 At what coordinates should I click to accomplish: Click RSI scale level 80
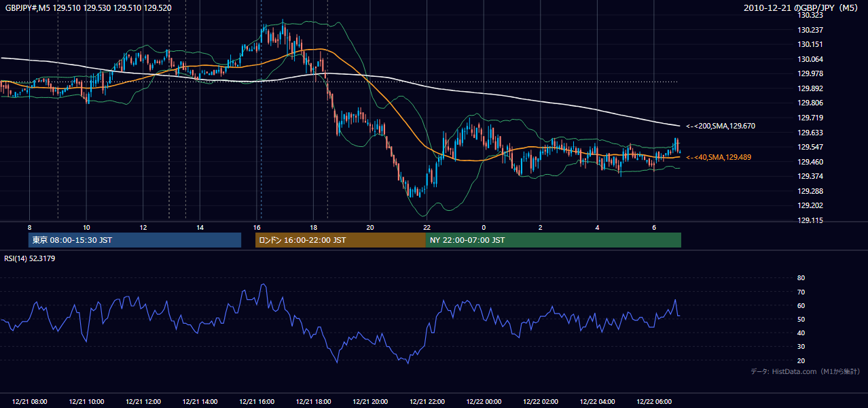point(801,278)
